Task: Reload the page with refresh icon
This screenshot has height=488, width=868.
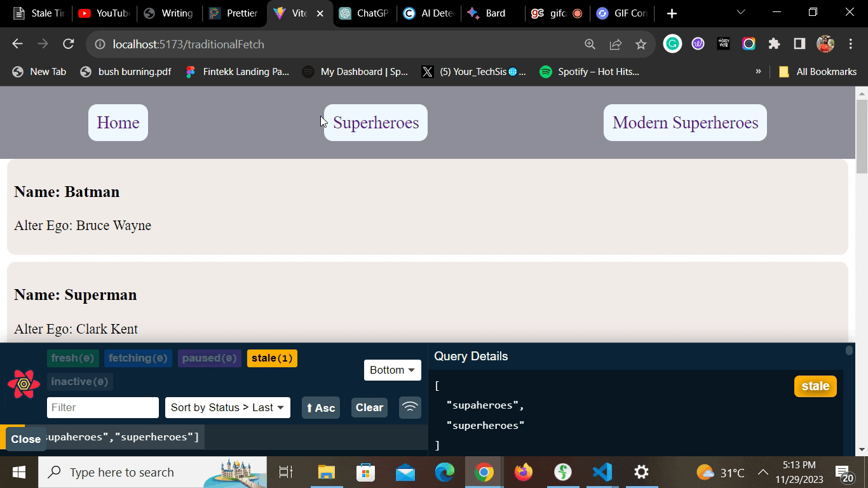Action: tap(69, 44)
